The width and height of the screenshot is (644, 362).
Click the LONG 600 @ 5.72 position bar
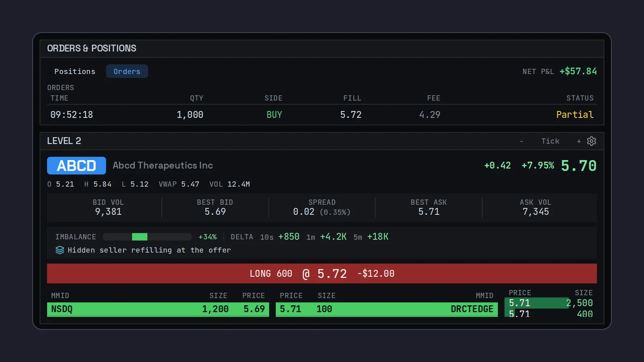(x=322, y=274)
